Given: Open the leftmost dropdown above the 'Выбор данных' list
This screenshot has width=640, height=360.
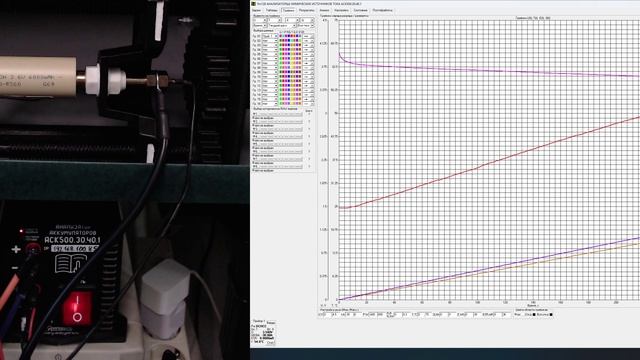Looking at the screenshot, I should tap(260, 26).
